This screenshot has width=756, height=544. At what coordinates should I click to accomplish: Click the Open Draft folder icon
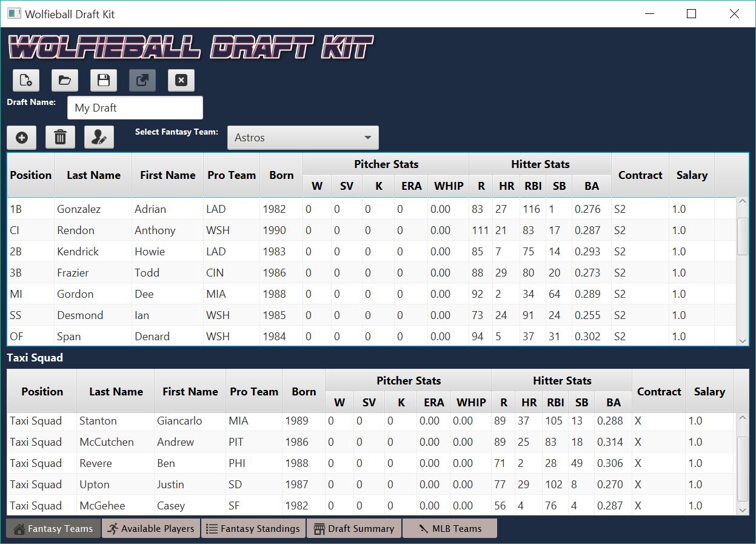(x=65, y=80)
